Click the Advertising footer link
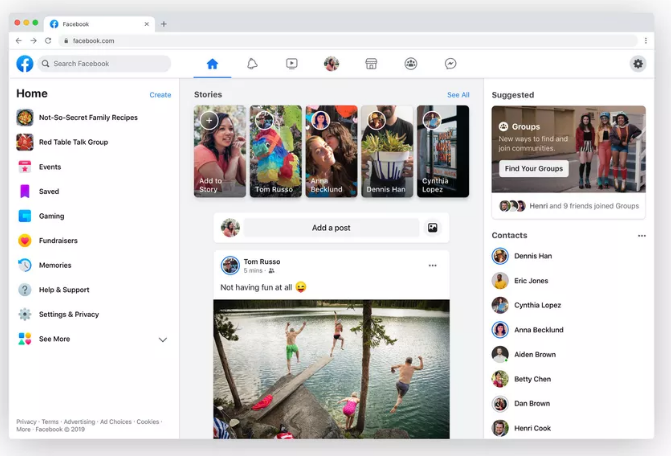This screenshot has width=671, height=456. (79, 422)
